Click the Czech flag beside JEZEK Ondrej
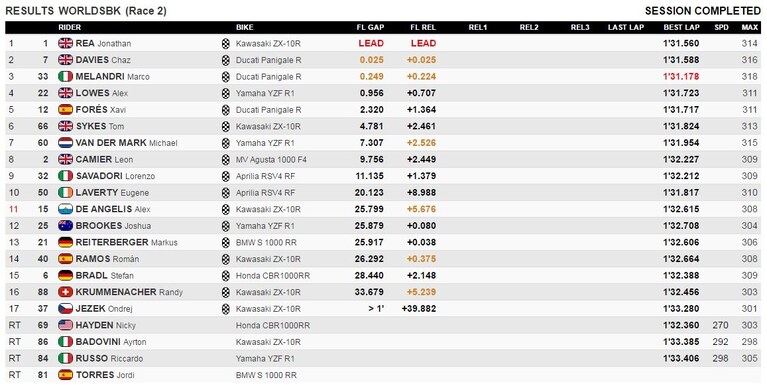 point(65,309)
